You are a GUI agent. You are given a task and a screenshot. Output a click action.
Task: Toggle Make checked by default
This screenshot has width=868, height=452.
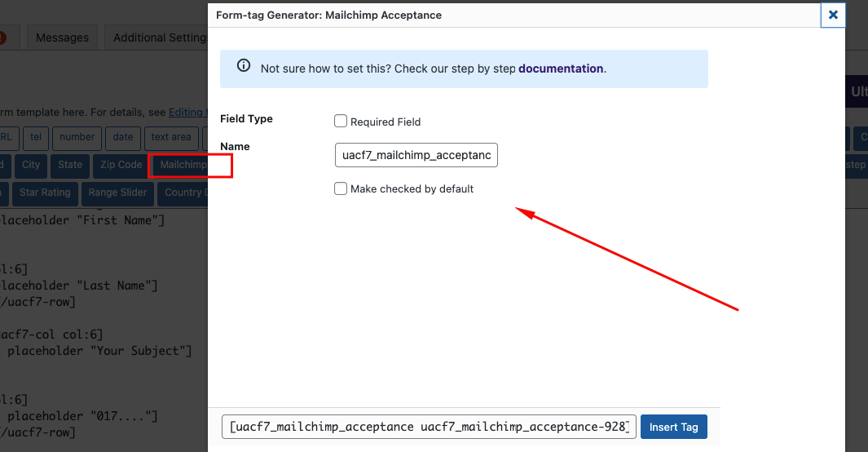[341, 189]
